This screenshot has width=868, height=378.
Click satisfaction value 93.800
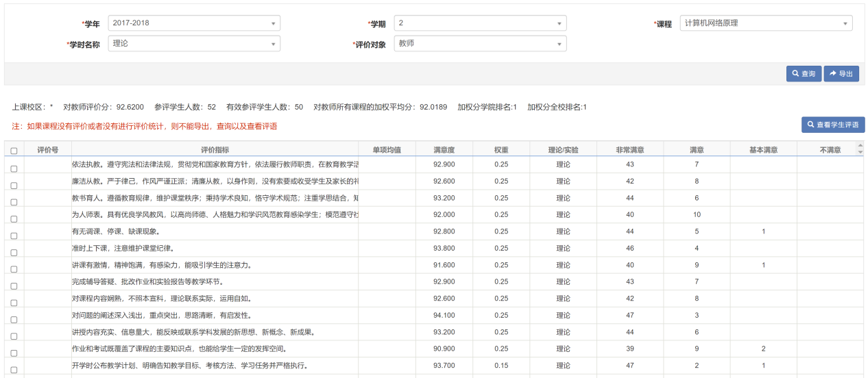pos(444,249)
